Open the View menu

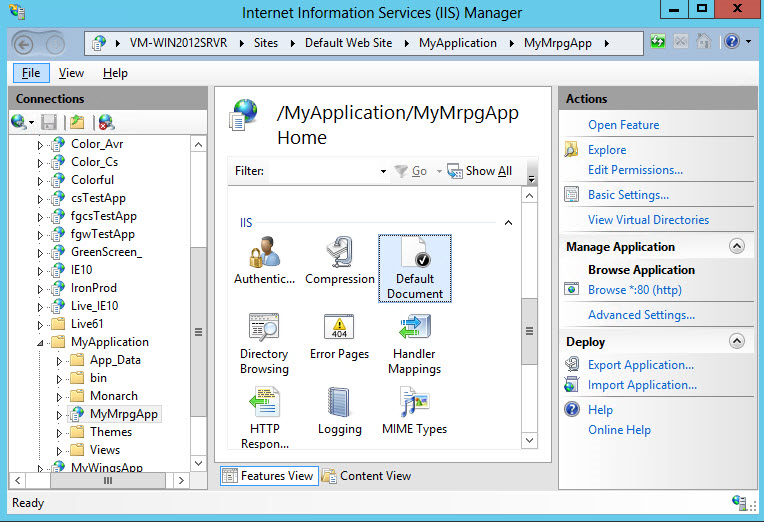pos(71,73)
